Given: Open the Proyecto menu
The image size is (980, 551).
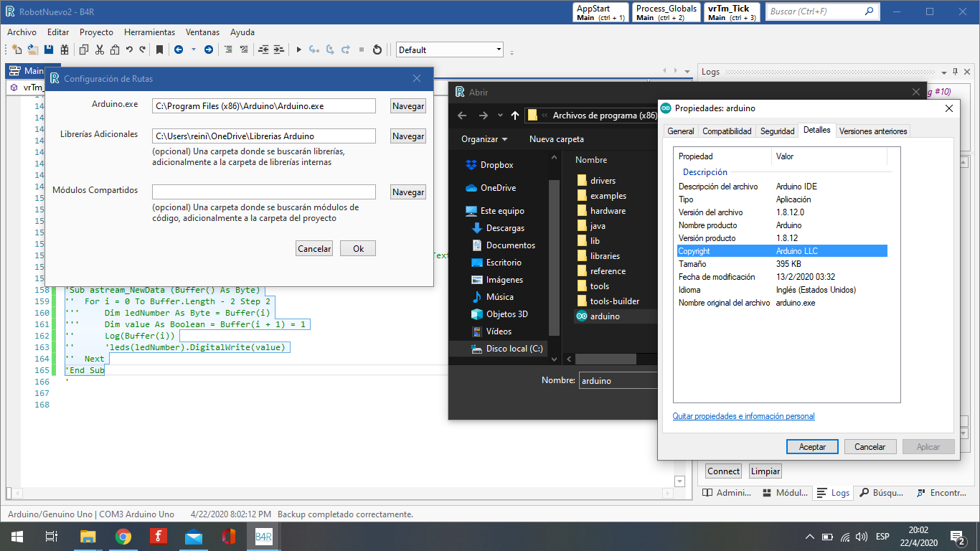Looking at the screenshot, I should (96, 32).
